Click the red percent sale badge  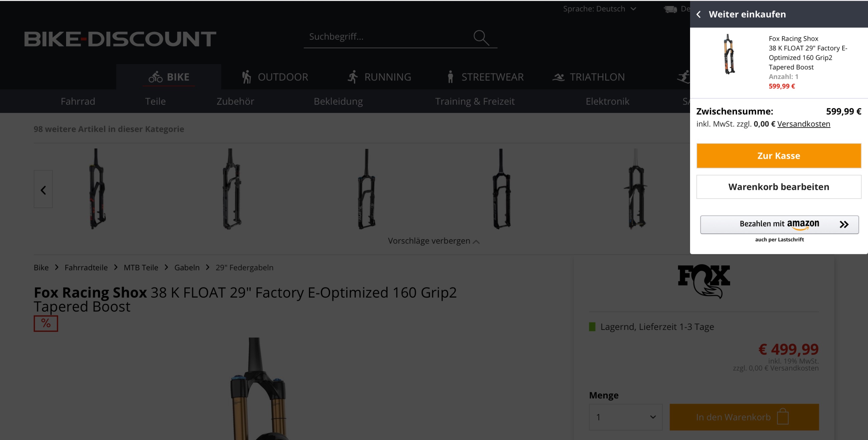pyautogui.click(x=46, y=324)
